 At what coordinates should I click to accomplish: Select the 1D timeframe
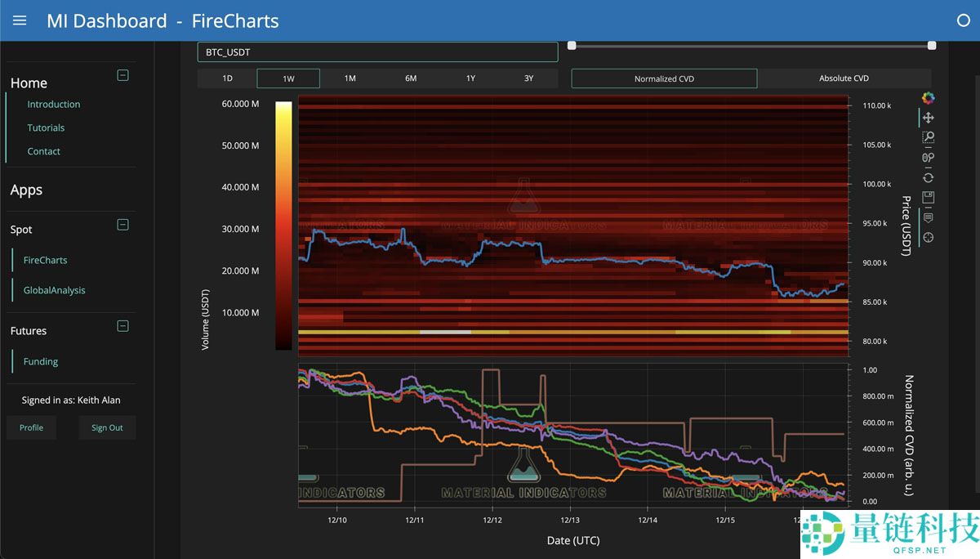(x=227, y=78)
